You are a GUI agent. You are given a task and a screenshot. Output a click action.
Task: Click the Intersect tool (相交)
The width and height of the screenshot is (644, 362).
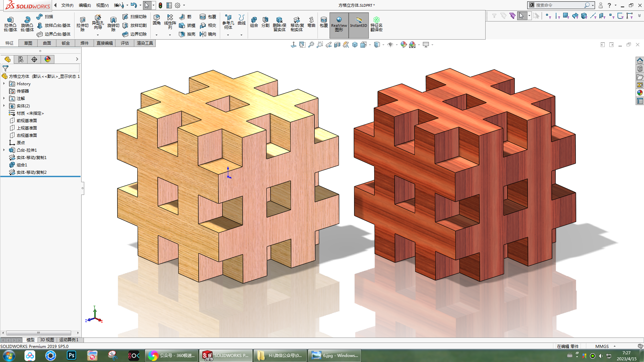tap(208, 25)
